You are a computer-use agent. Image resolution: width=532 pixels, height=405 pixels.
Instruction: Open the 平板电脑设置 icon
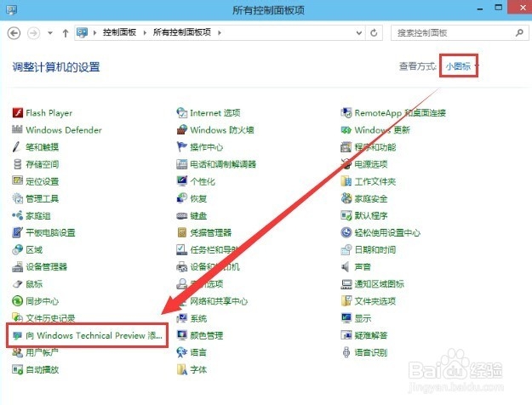click(x=17, y=232)
